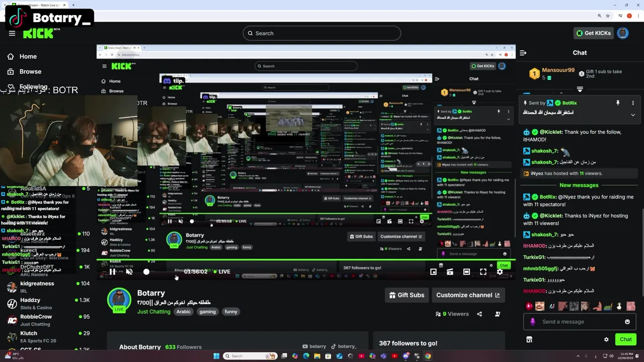Open the Just Chatting category link
This screenshot has width=644, height=362.
tap(154, 312)
